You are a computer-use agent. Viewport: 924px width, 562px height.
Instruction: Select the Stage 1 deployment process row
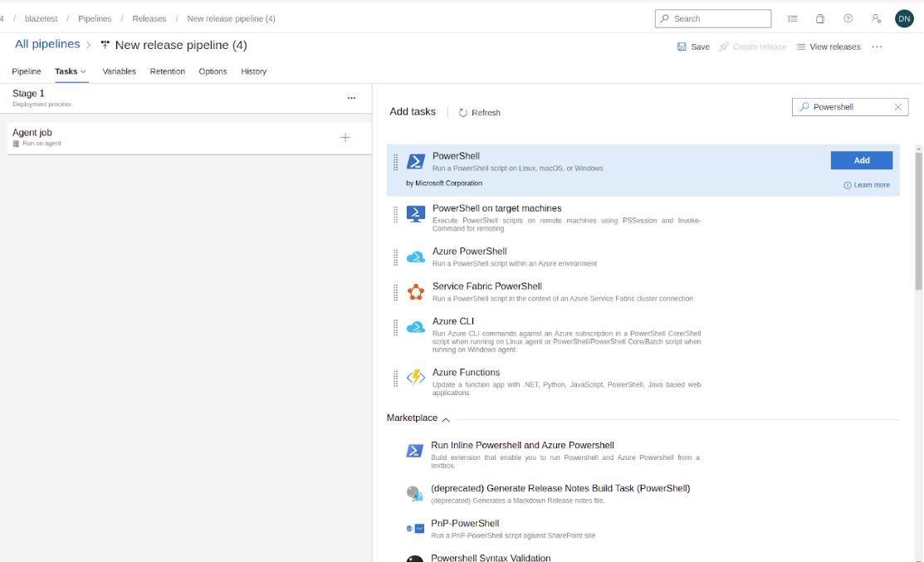[186, 98]
